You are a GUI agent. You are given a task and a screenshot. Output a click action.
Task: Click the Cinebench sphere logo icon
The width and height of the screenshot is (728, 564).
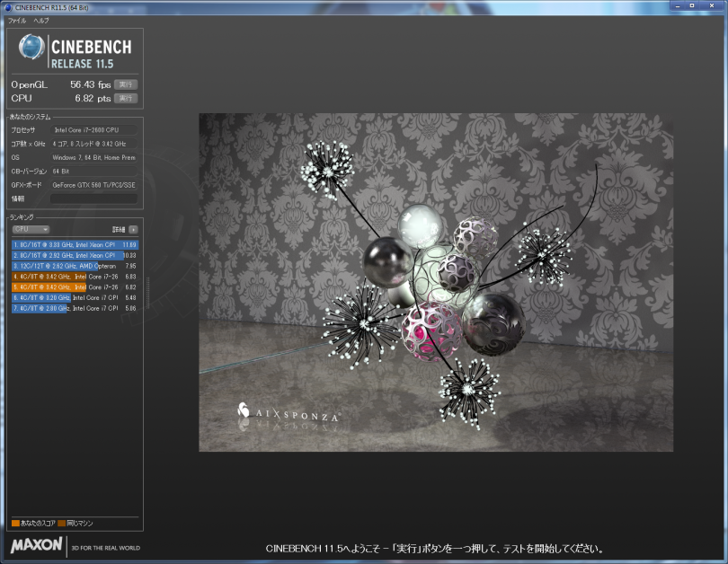coord(31,49)
